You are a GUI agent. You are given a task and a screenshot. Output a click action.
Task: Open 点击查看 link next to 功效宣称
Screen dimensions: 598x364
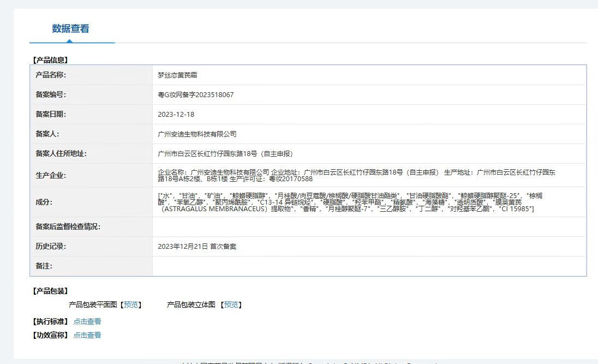[87, 335]
